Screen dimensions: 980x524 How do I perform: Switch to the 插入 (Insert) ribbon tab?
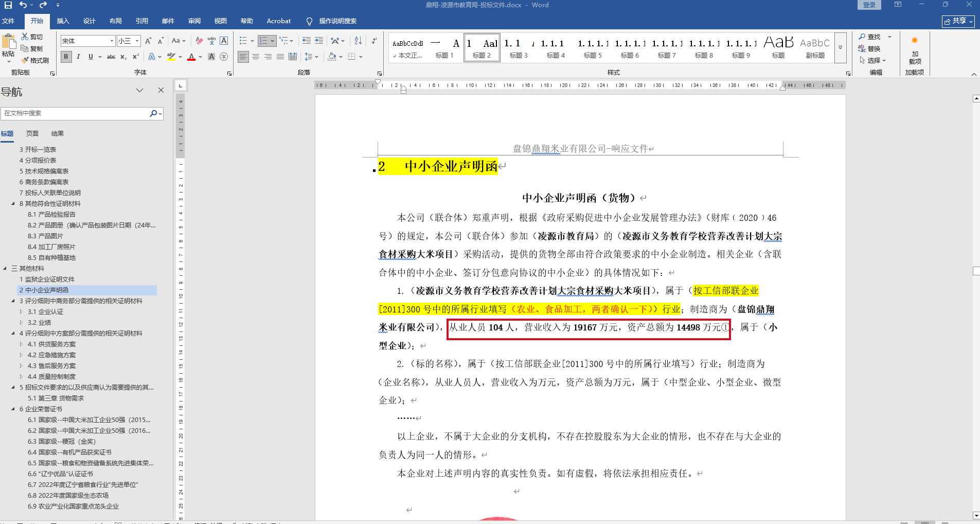(63, 21)
